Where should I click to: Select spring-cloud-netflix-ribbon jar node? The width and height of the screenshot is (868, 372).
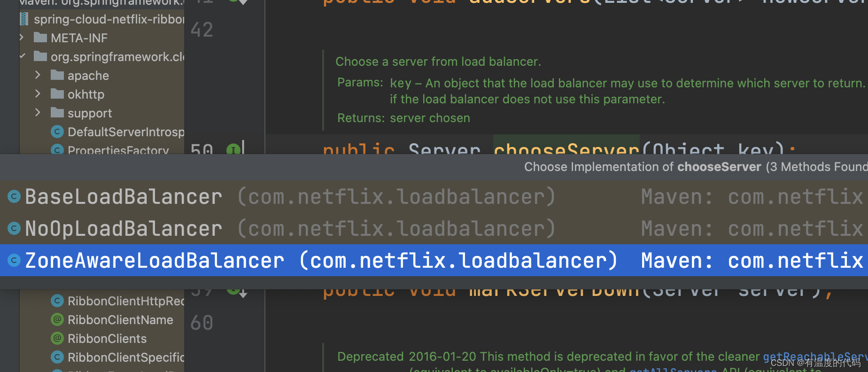[109, 19]
